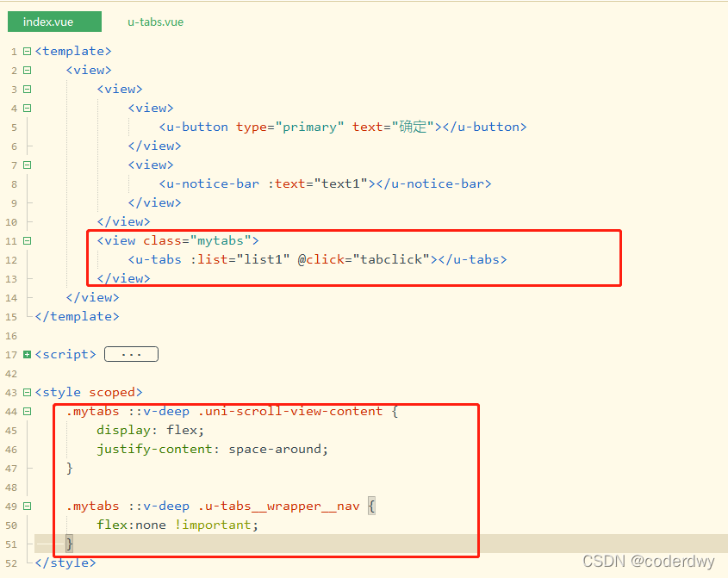Click the justify-content: space-around line
Viewport: 728px width, 578px height.
[x=213, y=450]
